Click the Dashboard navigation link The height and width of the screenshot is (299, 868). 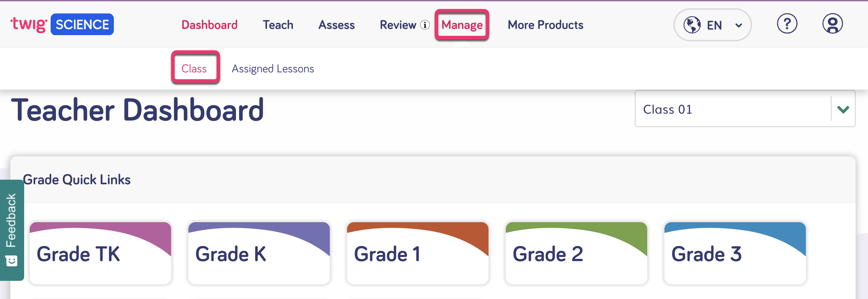[209, 25]
